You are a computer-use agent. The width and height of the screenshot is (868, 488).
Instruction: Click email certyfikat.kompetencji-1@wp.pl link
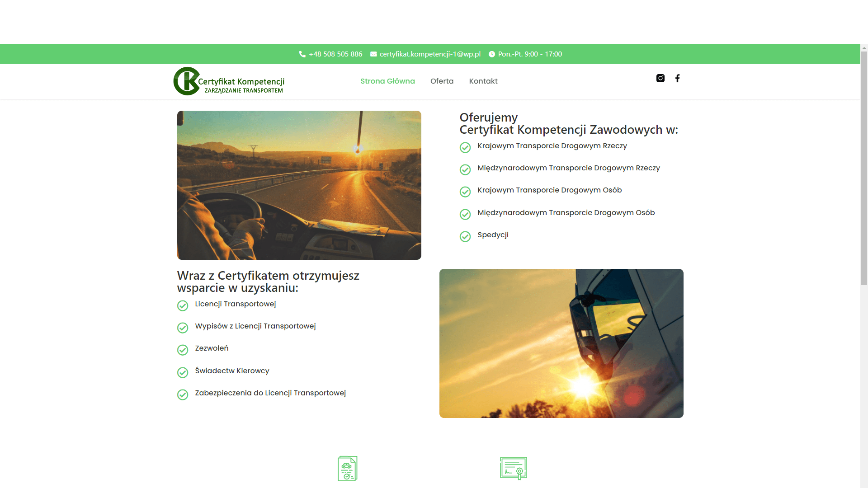coord(430,54)
